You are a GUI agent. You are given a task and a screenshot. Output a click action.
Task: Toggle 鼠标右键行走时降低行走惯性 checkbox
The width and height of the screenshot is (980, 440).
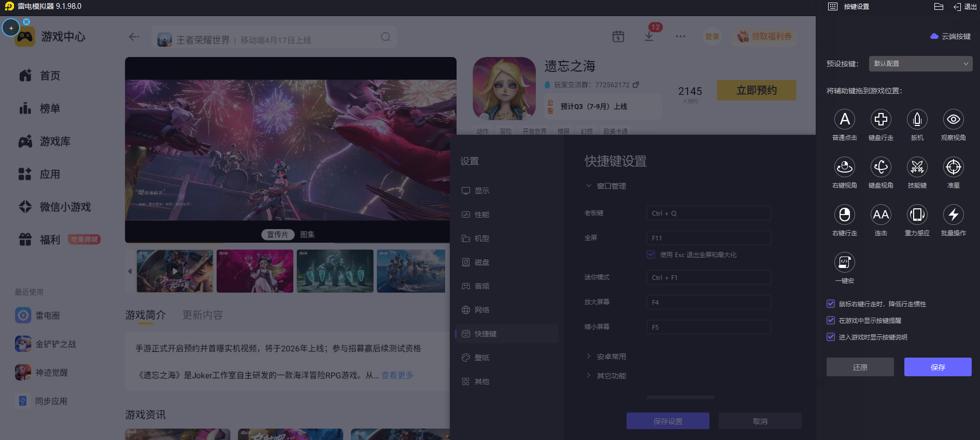tap(831, 304)
